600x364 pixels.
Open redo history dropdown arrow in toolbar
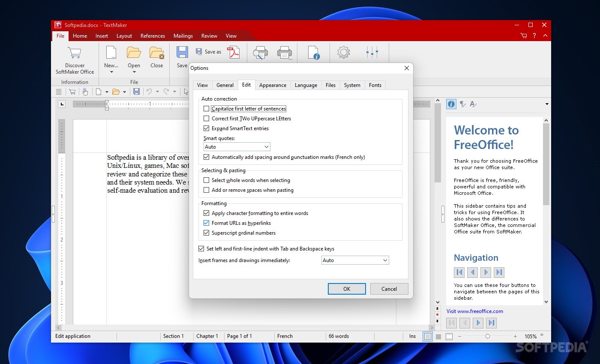(174, 92)
